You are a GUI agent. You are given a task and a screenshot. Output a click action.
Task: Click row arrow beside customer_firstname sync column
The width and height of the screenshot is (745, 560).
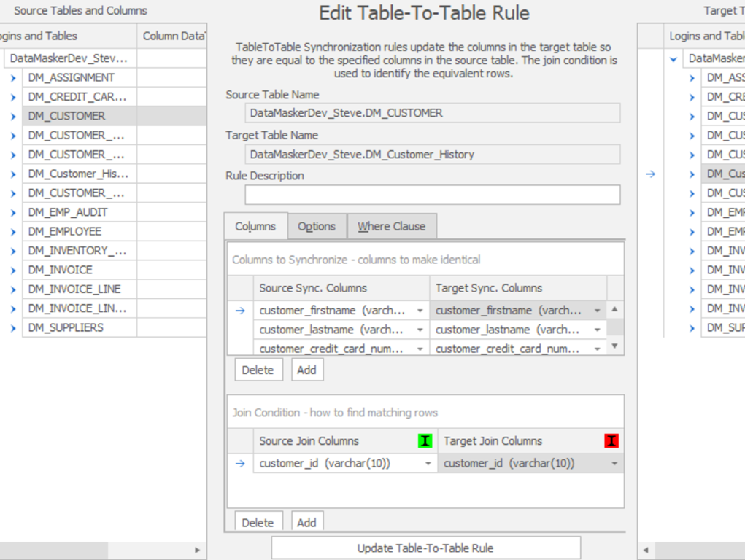click(x=240, y=311)
